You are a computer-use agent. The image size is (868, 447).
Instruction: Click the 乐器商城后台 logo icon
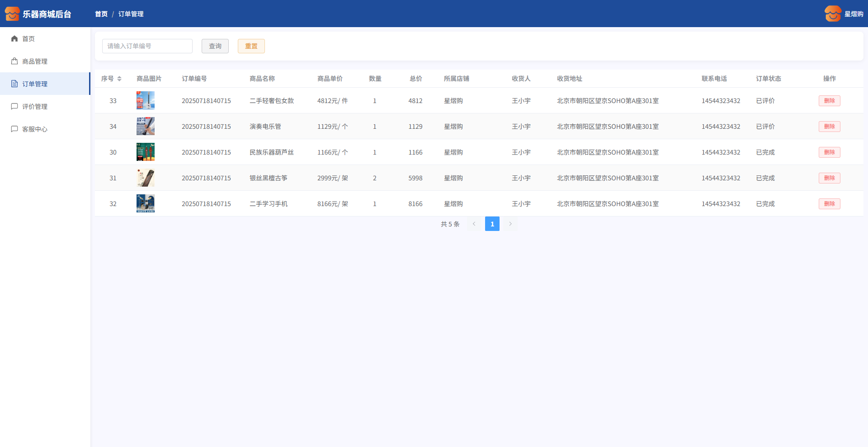tap(12, 14)
